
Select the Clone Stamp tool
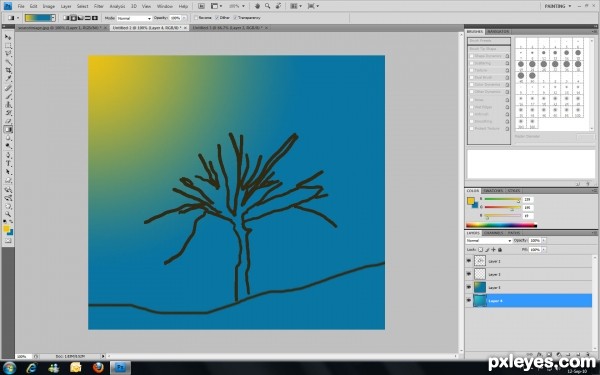(8, 104)
